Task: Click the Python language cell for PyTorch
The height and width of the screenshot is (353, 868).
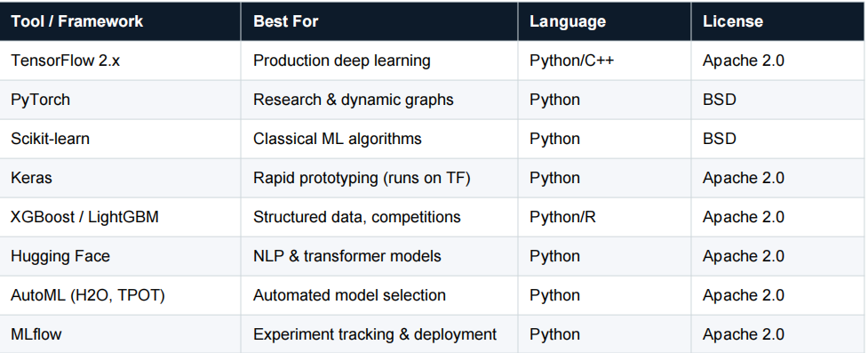Action: (x=604, y=100)
